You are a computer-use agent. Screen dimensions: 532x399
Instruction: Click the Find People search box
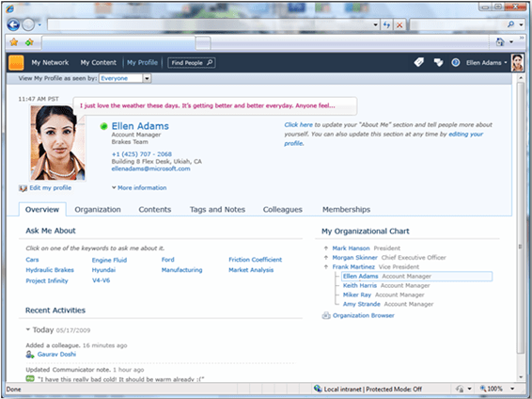pos(192,63)
